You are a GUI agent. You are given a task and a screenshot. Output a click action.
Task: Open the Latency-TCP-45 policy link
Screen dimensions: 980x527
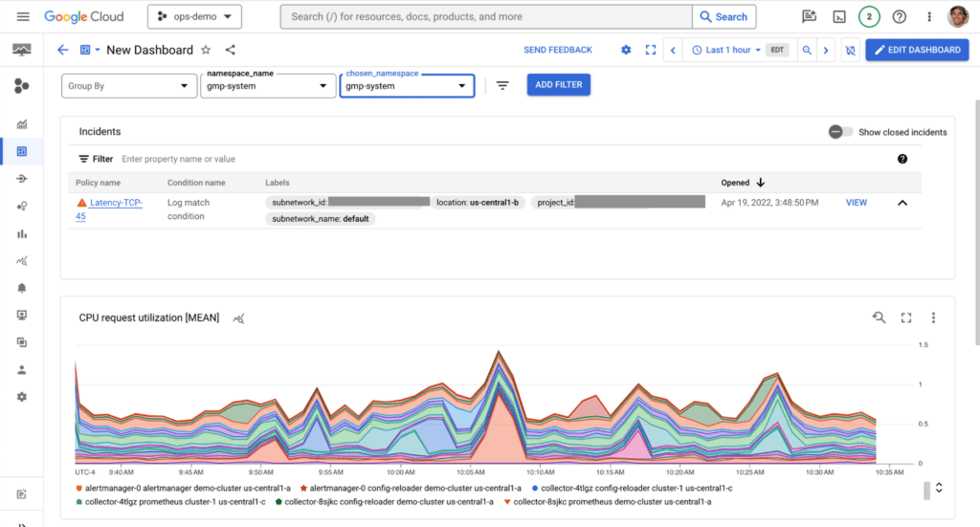[110, 209]
